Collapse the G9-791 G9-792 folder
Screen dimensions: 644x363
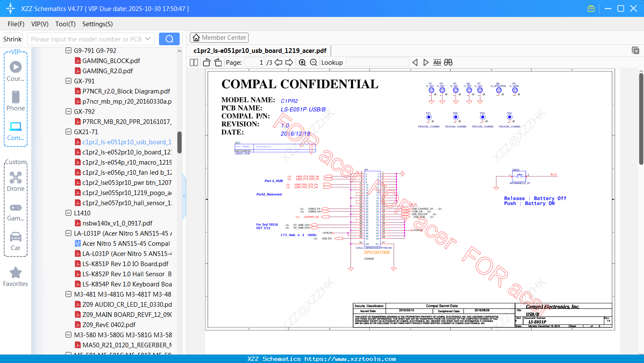point(69,50)
